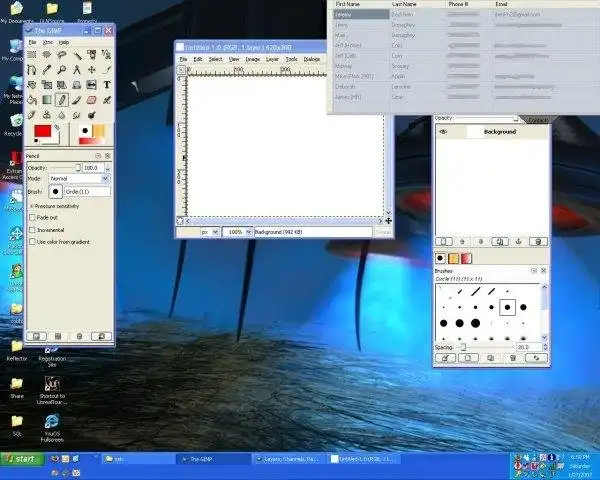Click the Circle (11) brush name field
Screen dimensions: 600x480
(x=88, y=191)
